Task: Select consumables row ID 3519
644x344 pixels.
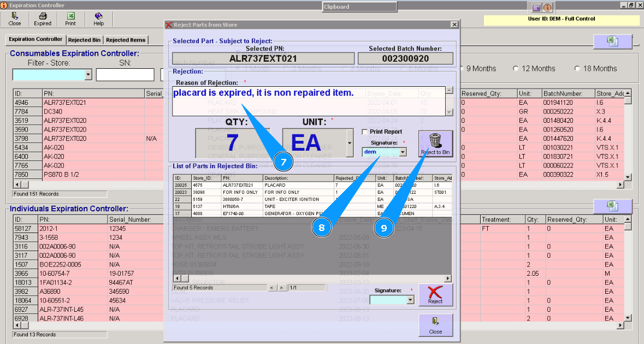Action: click(318, 121)
